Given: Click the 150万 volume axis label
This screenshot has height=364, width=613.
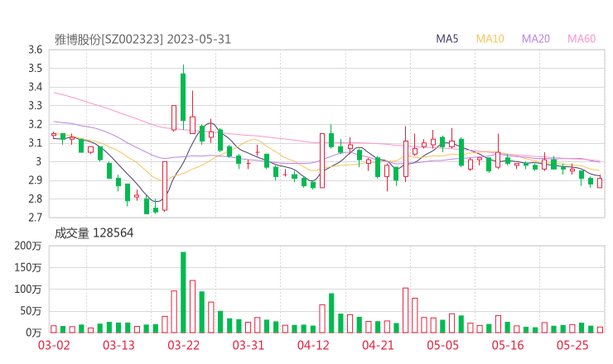Looking at the screenshot, I should tap(28, 267).
